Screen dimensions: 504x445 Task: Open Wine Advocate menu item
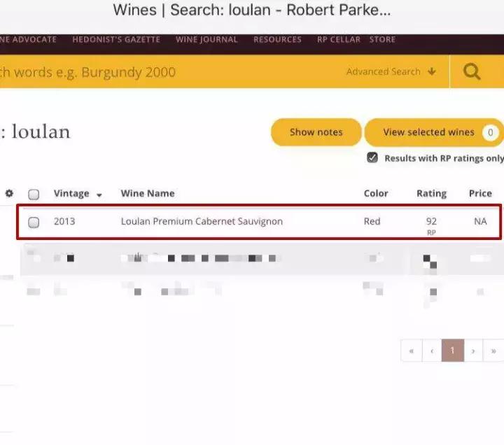(28, 39)
